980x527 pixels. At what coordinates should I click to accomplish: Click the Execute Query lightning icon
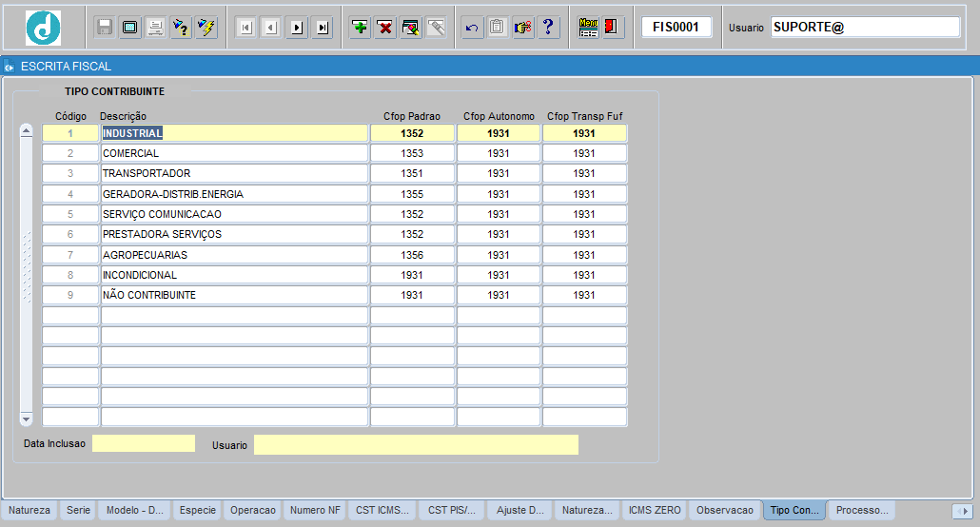point(206,27)
